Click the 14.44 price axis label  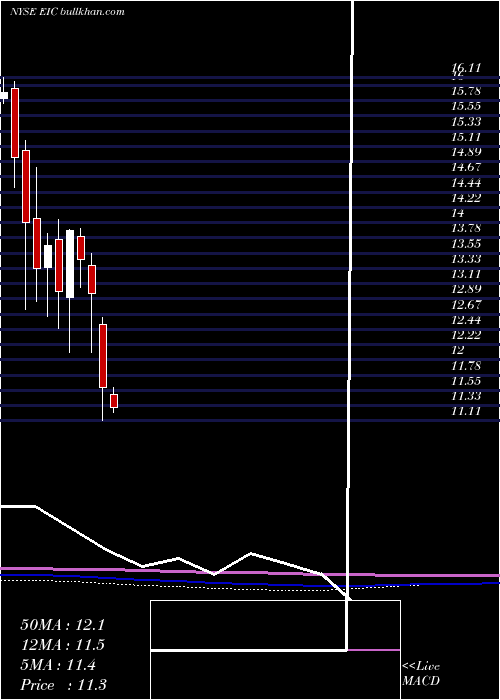[x=466, y=183]
